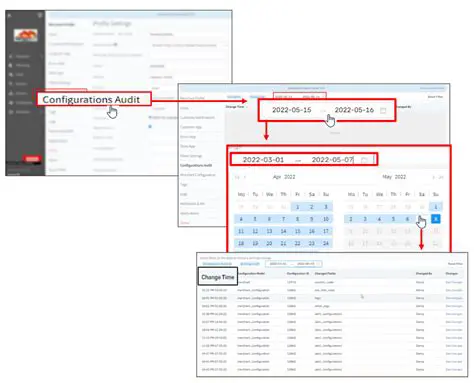This screenshot has height=383, width=474.
Task: Select April 17 in the calendar
Action: 326,231
